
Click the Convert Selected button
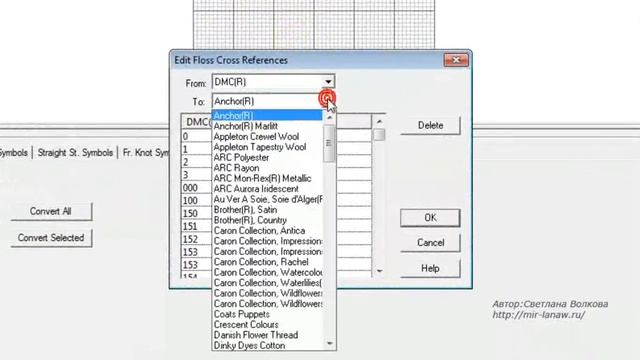[51, 238]
